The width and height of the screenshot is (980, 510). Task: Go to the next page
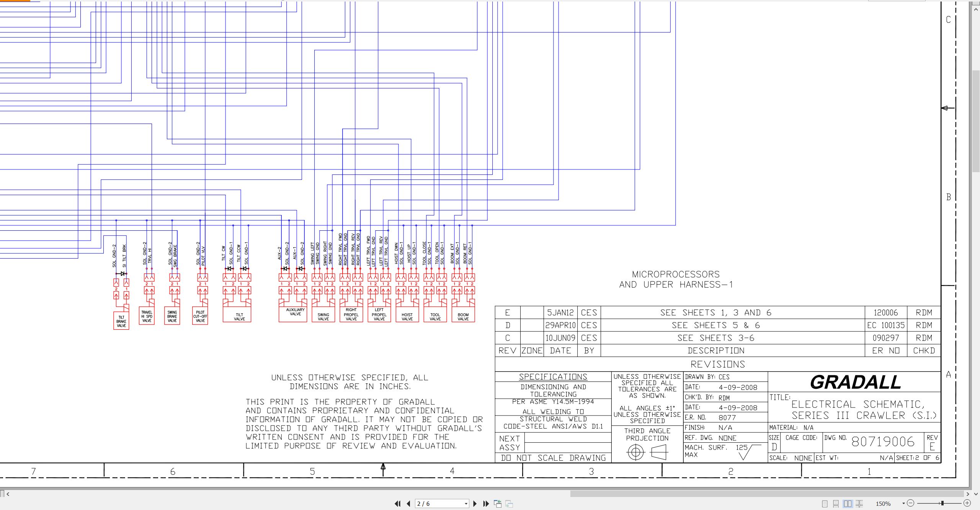(475, 503)
